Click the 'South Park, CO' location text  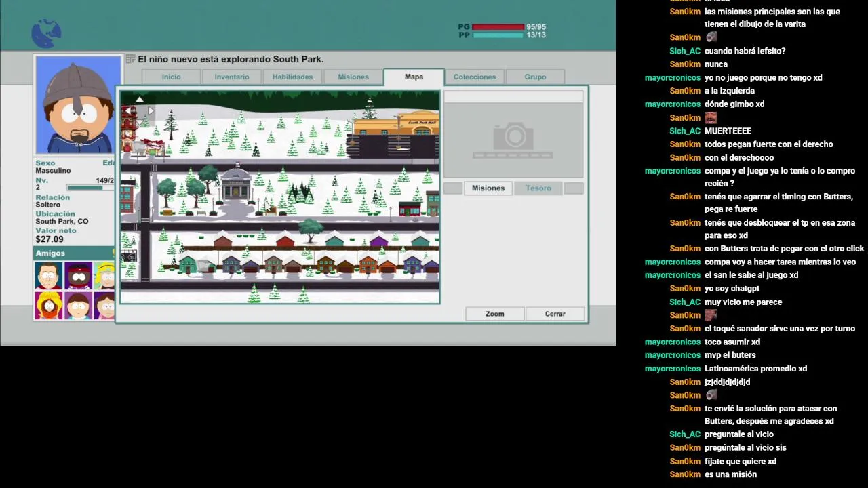[x=62, y=222]
